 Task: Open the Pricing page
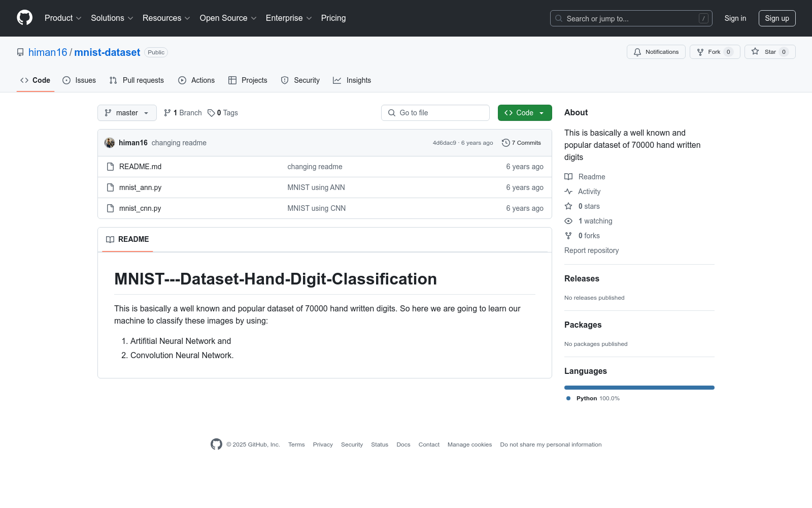click(x=333, y=18)
